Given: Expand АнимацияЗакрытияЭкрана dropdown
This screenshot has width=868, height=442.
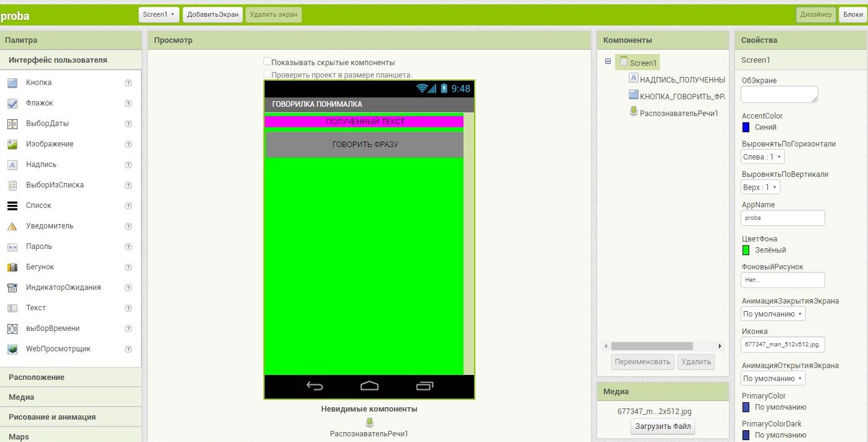Looking at the screenshot, I should coord(773,314).
